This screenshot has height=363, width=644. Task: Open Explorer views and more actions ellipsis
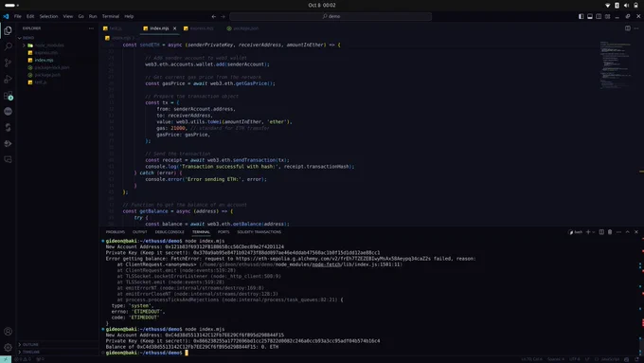point(91,28)
